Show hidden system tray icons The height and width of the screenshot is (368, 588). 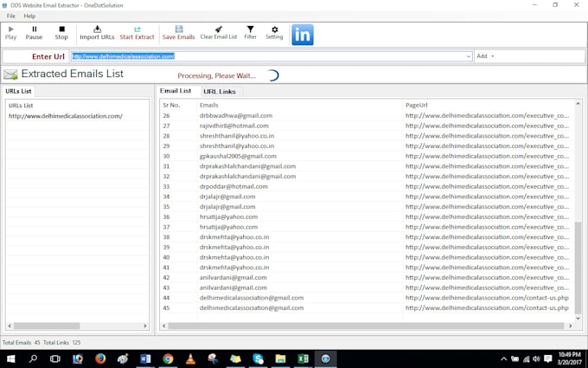[503, 359]
